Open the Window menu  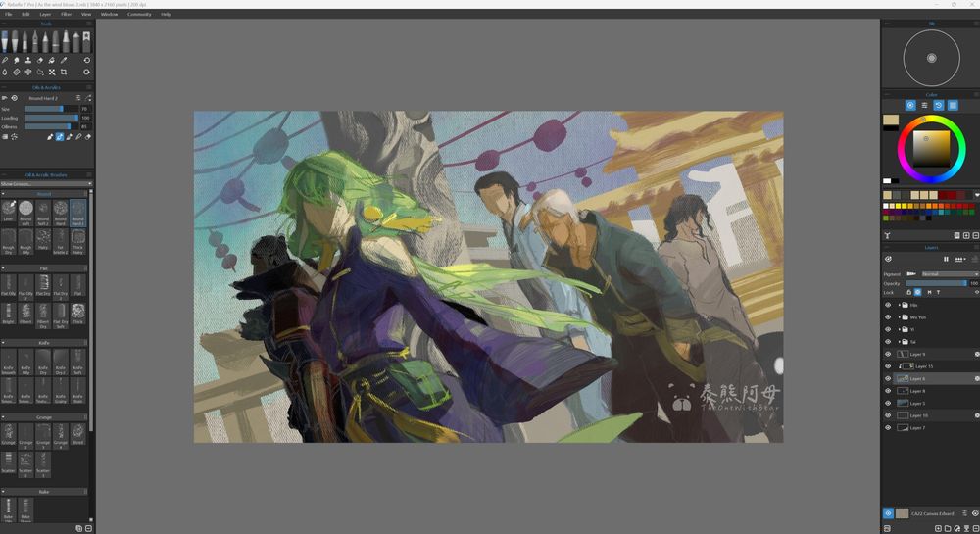110,14
